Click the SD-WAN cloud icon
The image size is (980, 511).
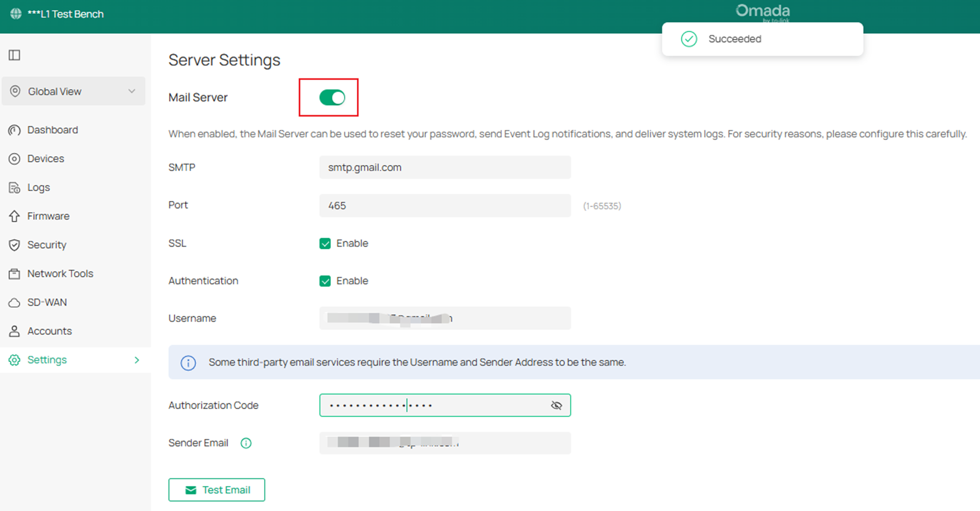click(14, 303)
